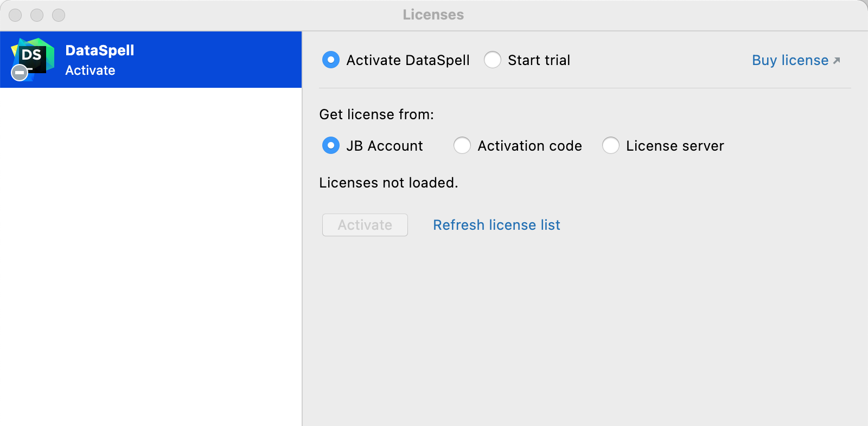Click the greyed-out Activate button
Viewport: 868px width, 426px height.
point(365,225)
